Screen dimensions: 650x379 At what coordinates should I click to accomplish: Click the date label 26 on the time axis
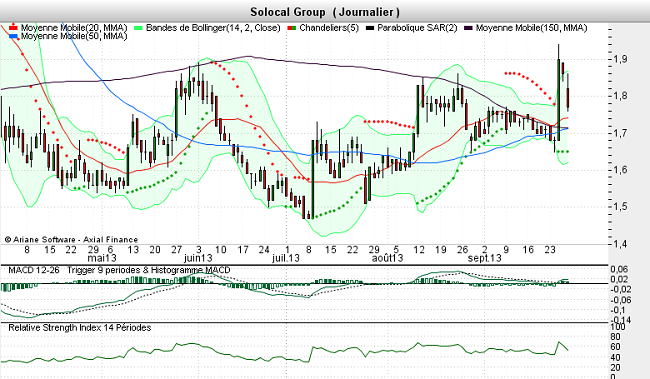(x=462, y=250)
